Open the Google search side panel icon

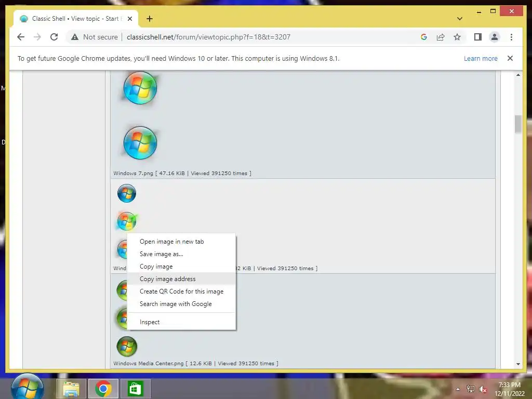(x=424, y=37)
